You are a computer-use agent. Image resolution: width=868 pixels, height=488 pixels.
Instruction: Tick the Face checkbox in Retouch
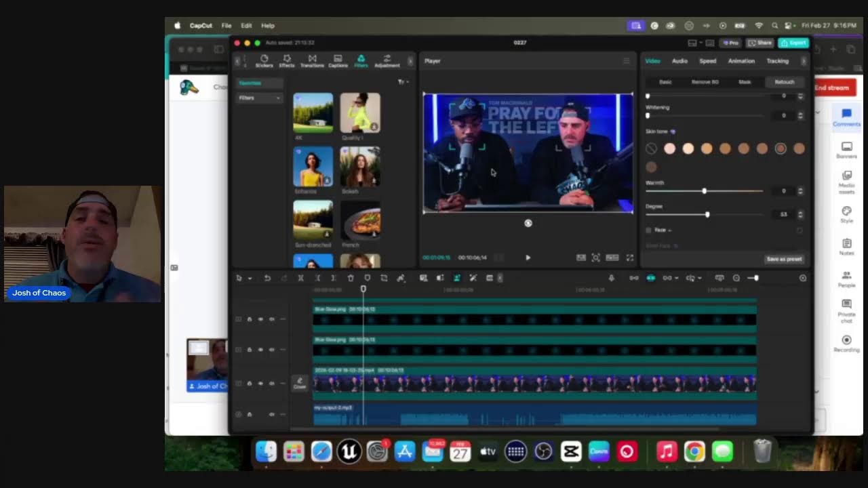pos(649,230)
